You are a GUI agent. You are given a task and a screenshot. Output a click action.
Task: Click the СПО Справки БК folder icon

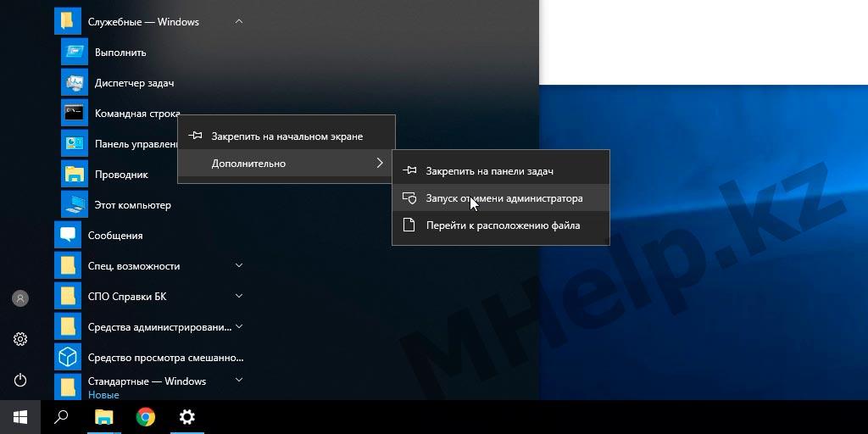tap(68, 296)
